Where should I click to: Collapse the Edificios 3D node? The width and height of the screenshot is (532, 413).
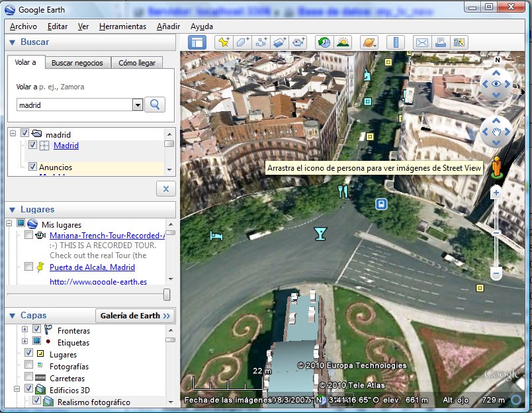tap(17, 389)
